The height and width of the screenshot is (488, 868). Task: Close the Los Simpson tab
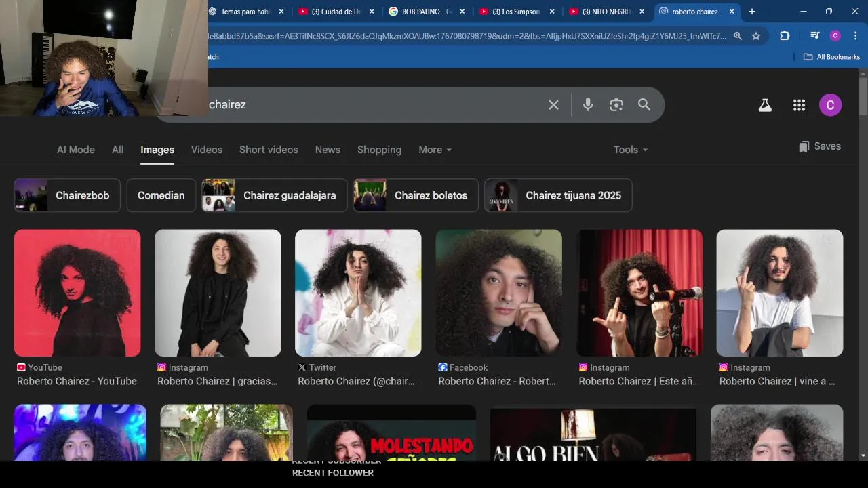(552, 12)
